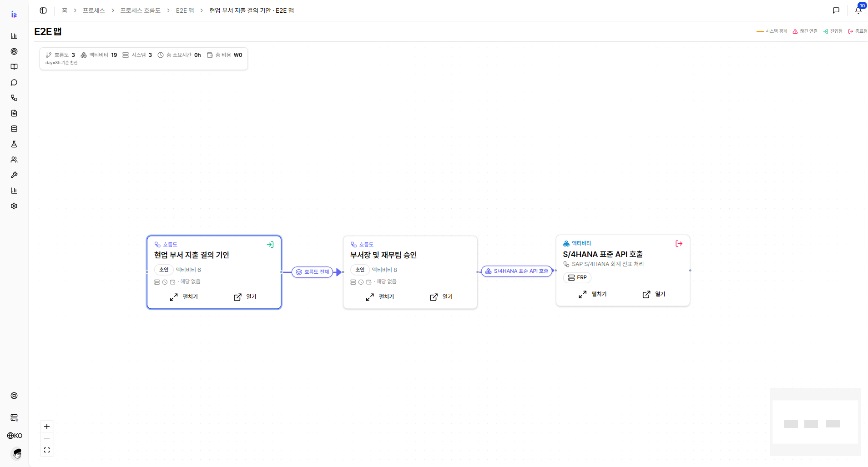Click 종료점 legend item

click(x=858, y=31)
